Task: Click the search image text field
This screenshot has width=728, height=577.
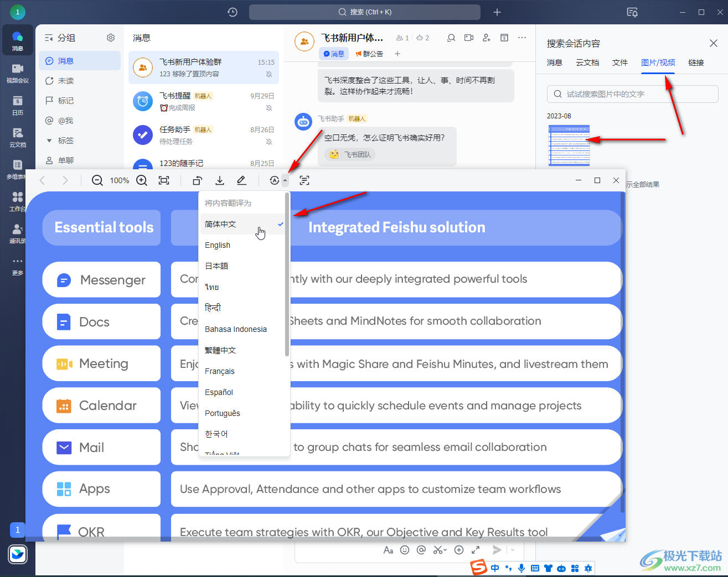Action: pyautogui.click(x=633, y=94)
